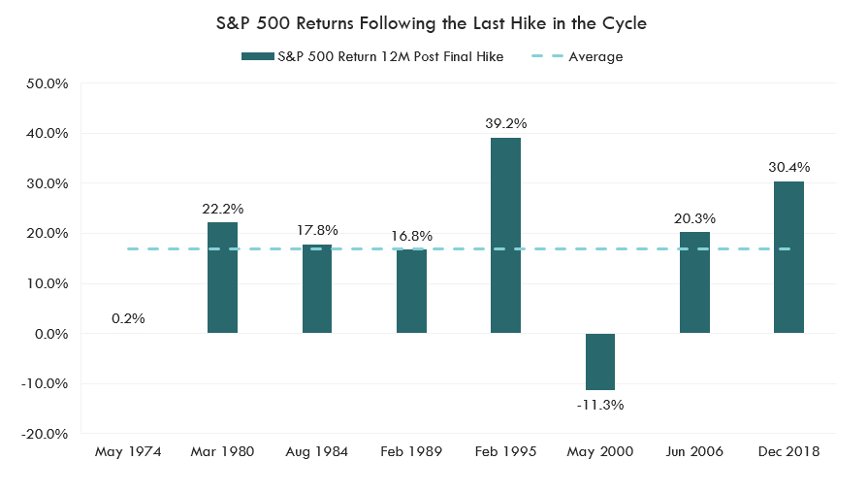Select the 39.2% data label
Screen dimensions: 868x493
pos(505,123)
